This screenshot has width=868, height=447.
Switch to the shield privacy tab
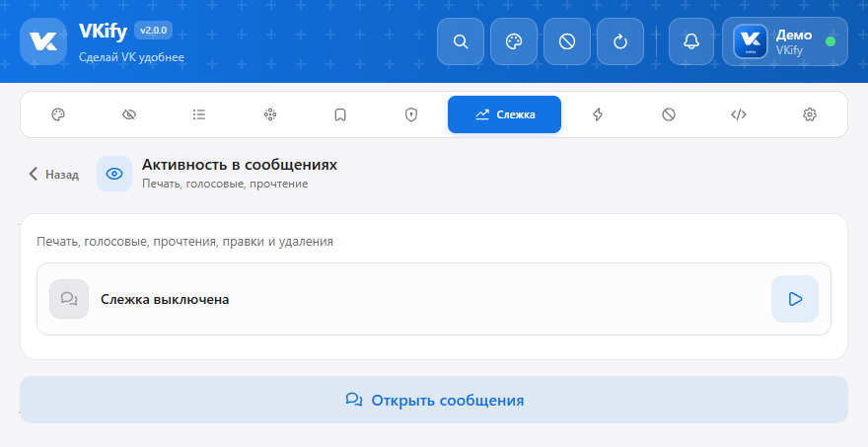[411, 114]
